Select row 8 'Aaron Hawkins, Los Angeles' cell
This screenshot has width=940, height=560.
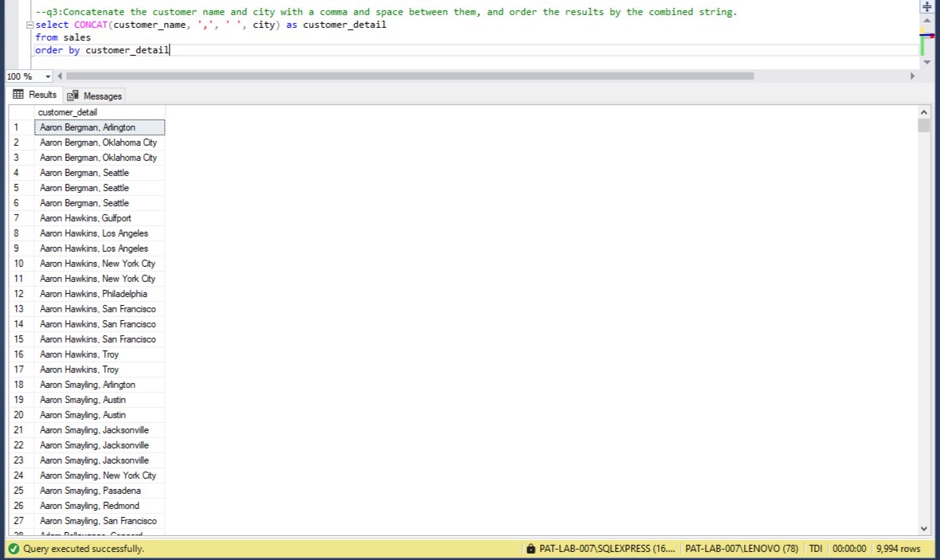[100, 233]
